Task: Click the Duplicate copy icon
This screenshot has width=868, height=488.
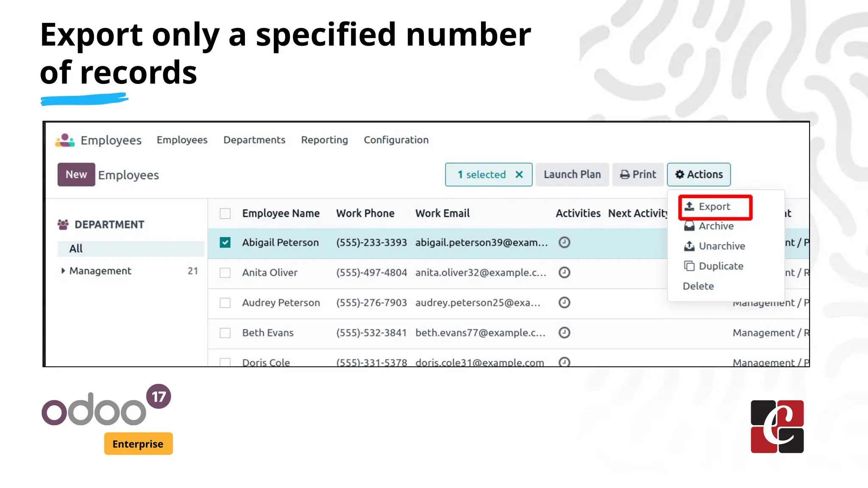Action: click(690, 266)
